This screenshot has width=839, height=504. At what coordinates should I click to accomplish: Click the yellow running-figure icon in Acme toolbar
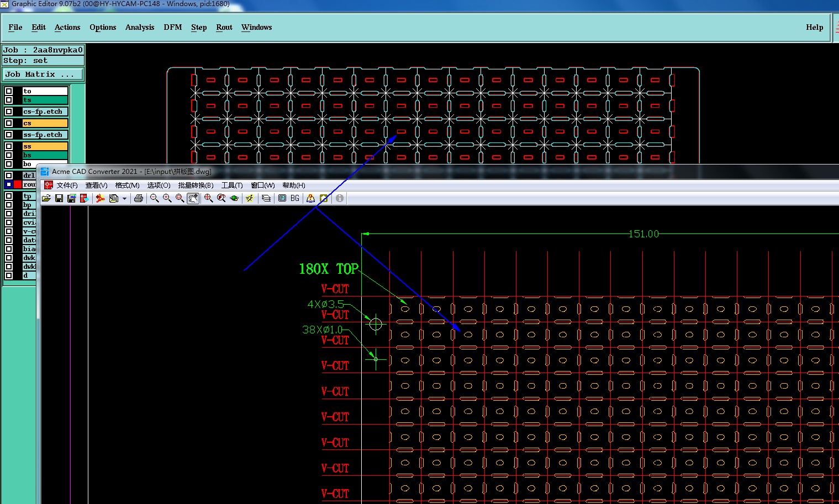(250, 198)
